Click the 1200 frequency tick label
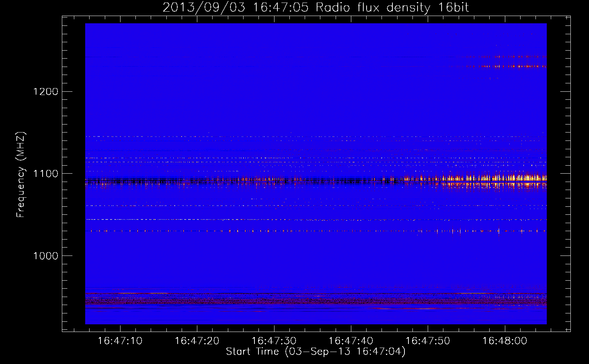This screenshot has width=589, height=364. click(46, 91)
